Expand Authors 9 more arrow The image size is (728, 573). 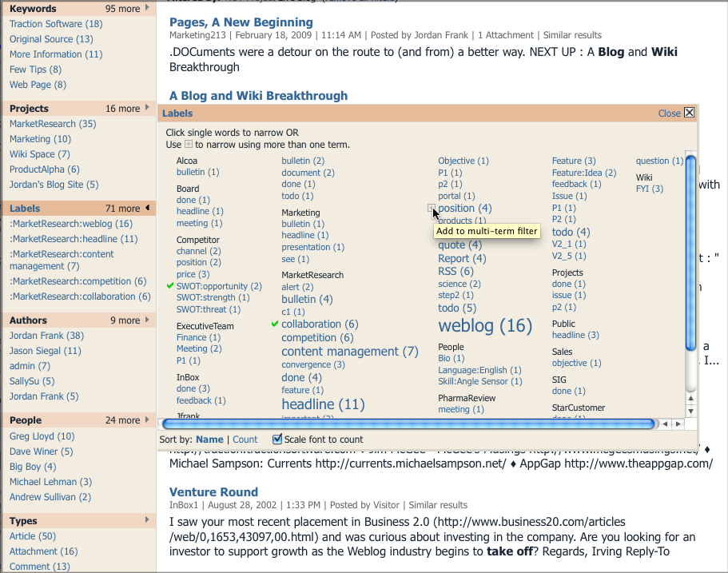point(147,320)
